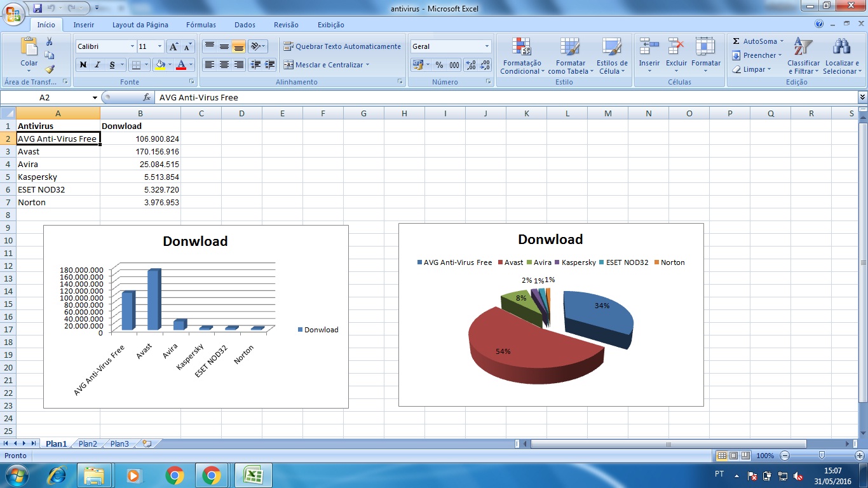Click Quebrar Texto Automaticamente

tap(342, 46)
